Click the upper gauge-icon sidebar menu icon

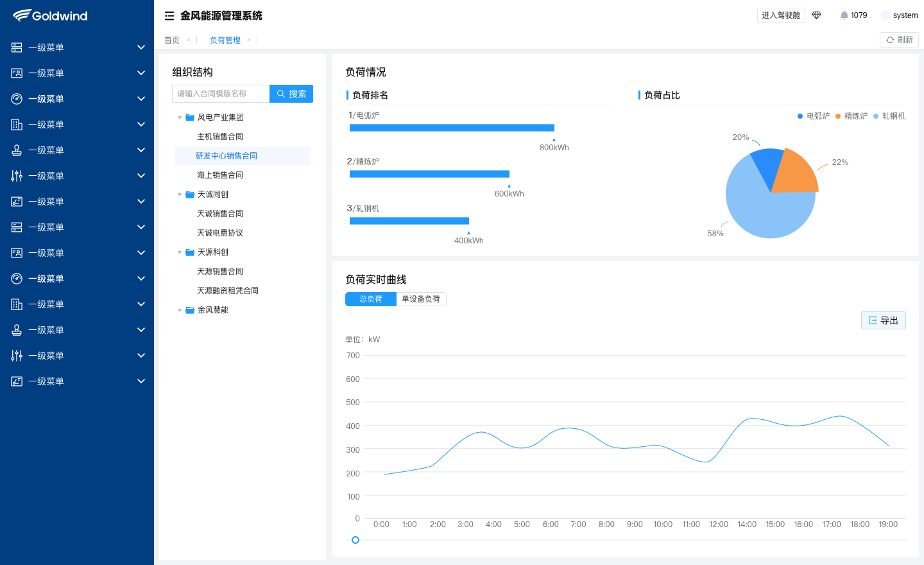(x=17, y=99)
